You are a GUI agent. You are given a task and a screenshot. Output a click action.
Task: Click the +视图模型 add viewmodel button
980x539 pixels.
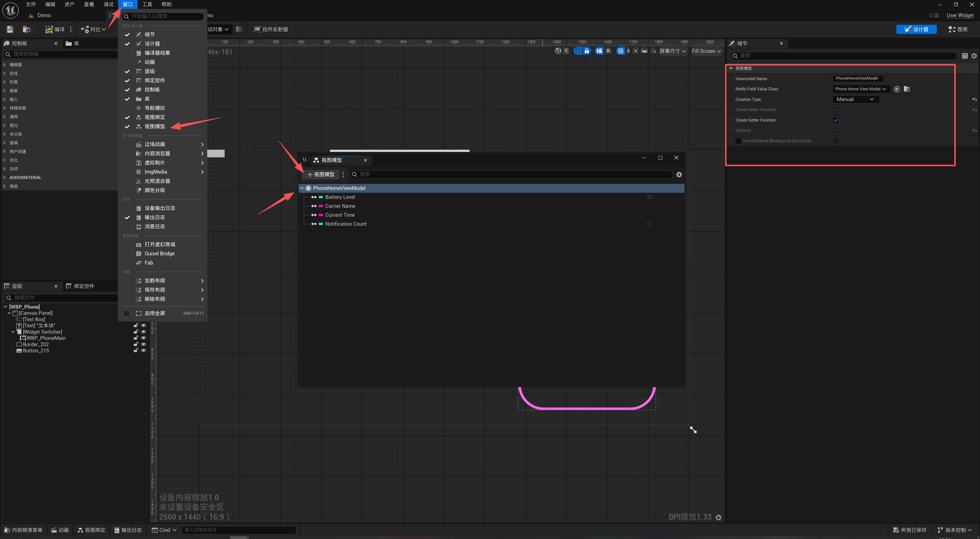pos(321,174)
